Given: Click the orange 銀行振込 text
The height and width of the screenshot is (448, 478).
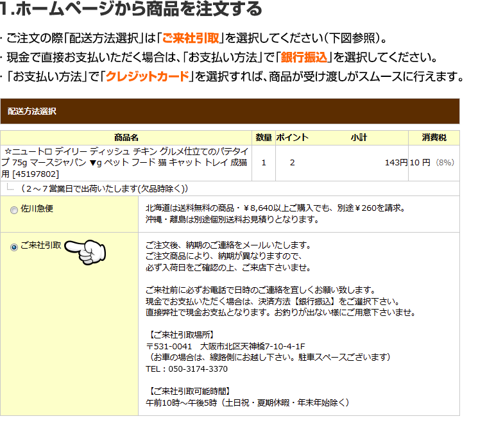Looking at the screenshot, I should [302, 57].
